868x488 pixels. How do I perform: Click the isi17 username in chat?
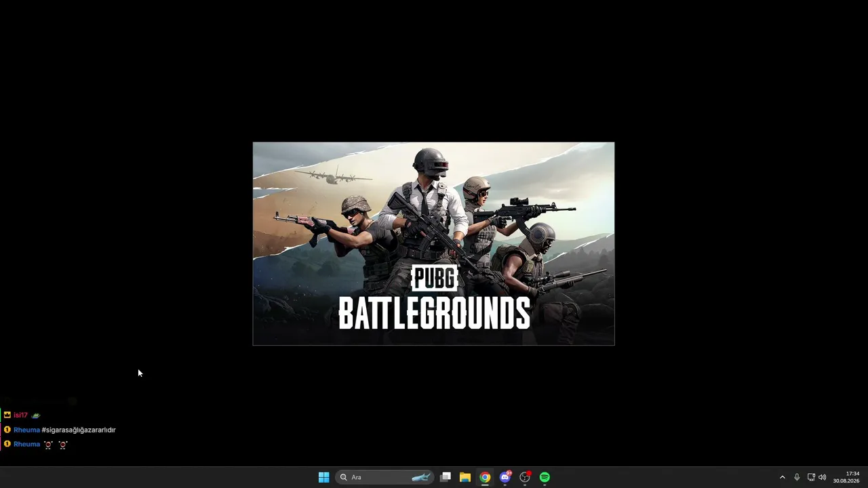click(20, 415)
